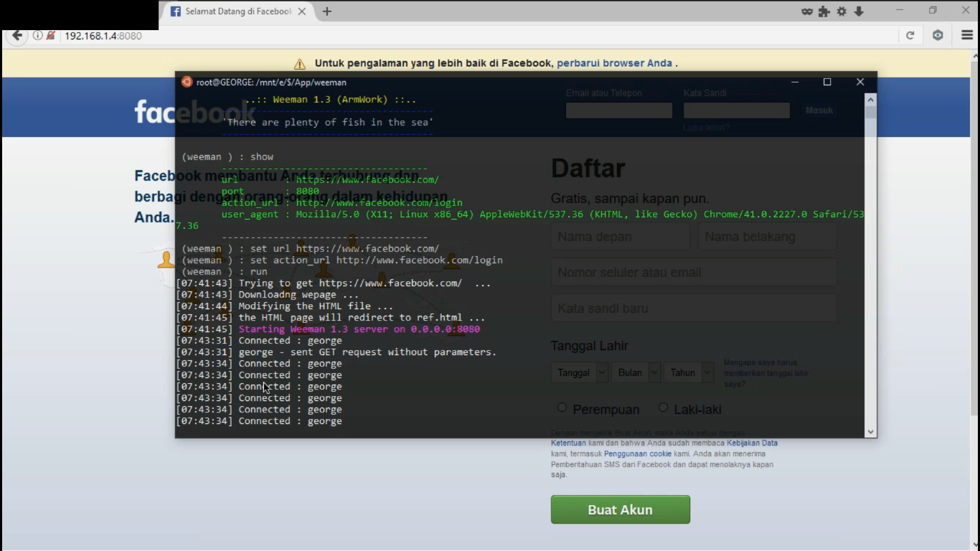980x551 pixels.
Task: Click the '[07:43:31] Connected : george' log line
Action: [x=259, y=341]
